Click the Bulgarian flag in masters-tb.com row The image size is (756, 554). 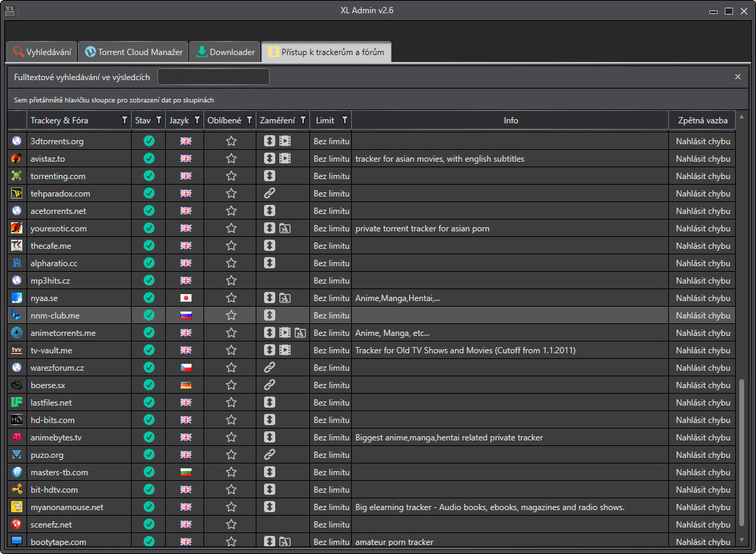tap(185, 472)
